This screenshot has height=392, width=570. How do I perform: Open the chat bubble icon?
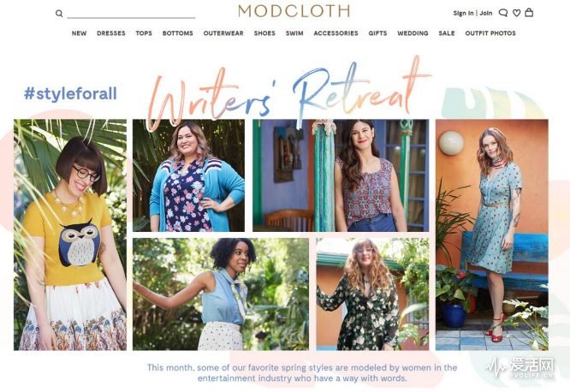503,13
